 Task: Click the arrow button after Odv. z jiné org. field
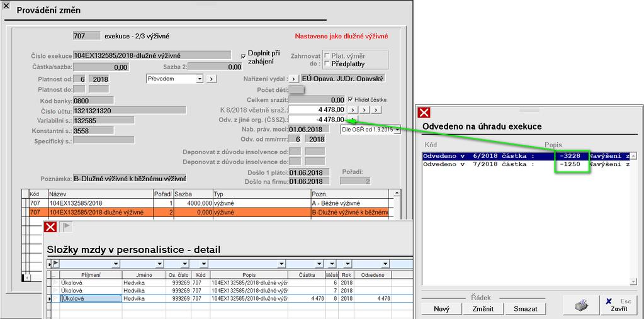click(353, 119)
